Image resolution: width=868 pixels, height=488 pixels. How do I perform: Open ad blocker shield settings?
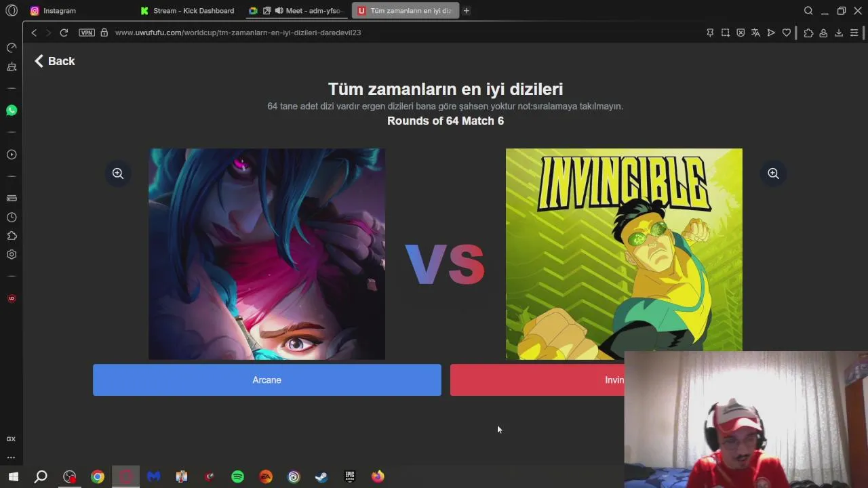741,33
